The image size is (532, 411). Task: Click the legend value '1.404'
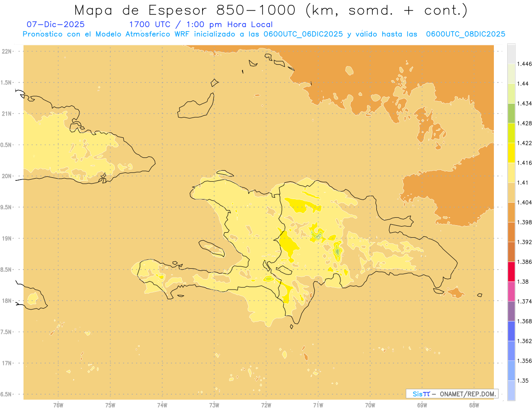[x=525, y=202]
